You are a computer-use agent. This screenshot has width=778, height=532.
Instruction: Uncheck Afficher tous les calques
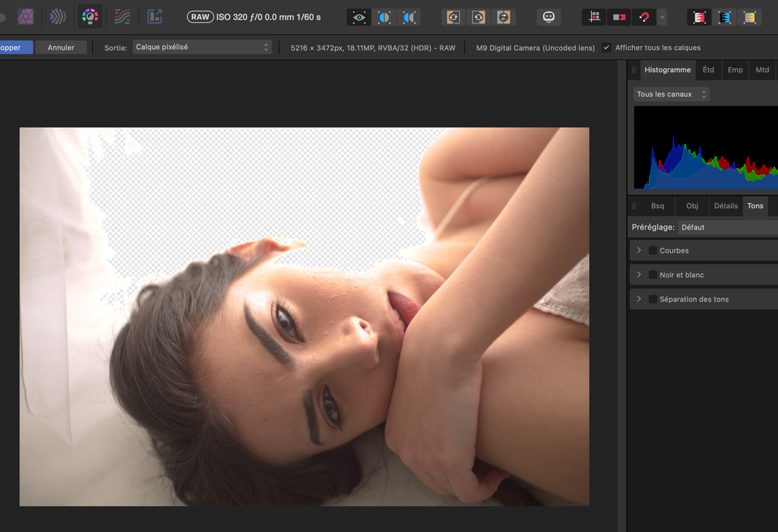pos(606,48)
